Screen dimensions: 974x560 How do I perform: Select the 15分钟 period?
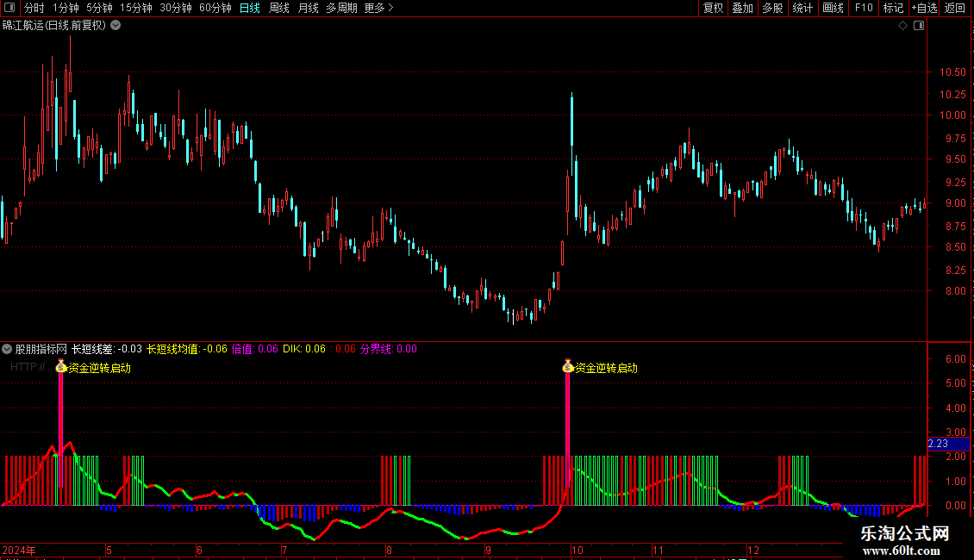(136, 8)
